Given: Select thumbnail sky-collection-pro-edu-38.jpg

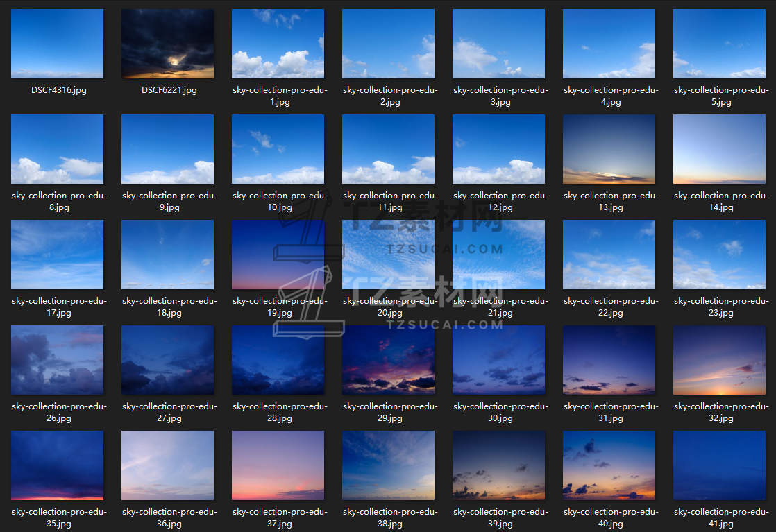Looking at the screenshot, I should (389, 465).
